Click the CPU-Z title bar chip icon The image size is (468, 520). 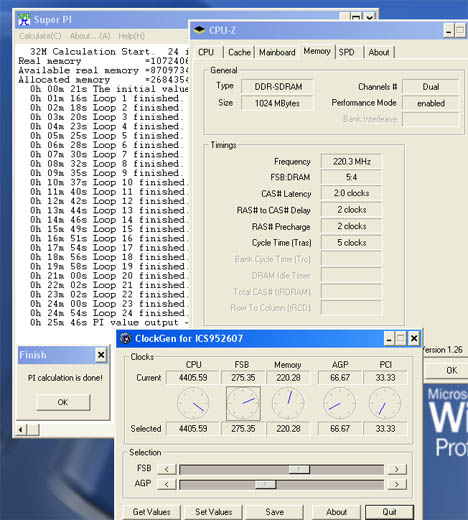tap(199, 30)
